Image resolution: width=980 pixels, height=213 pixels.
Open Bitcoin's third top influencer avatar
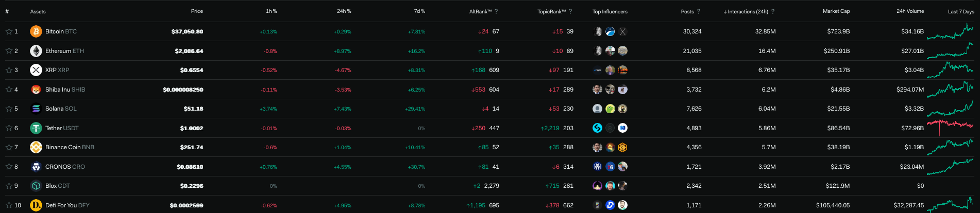pyautogui.click(x=622, y=31)
